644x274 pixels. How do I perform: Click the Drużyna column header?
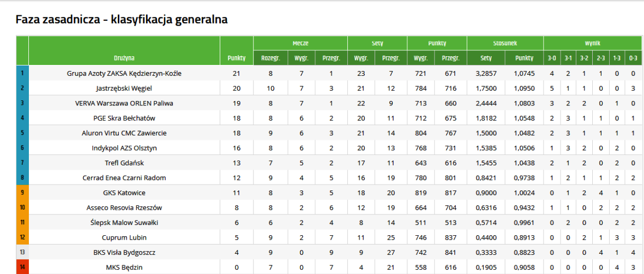coord(124,58)
